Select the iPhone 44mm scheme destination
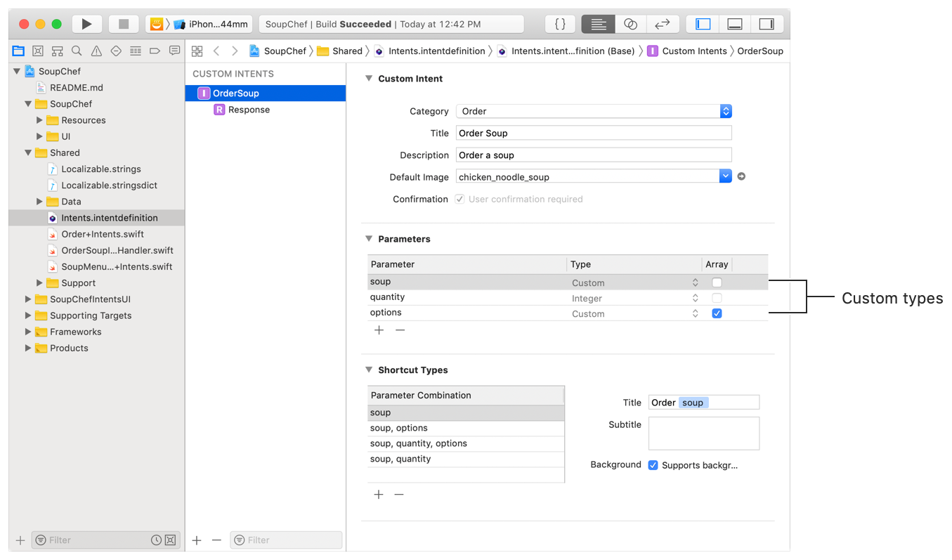The width and height of the screenshot is (952, 560). click(x=211, y=24)
